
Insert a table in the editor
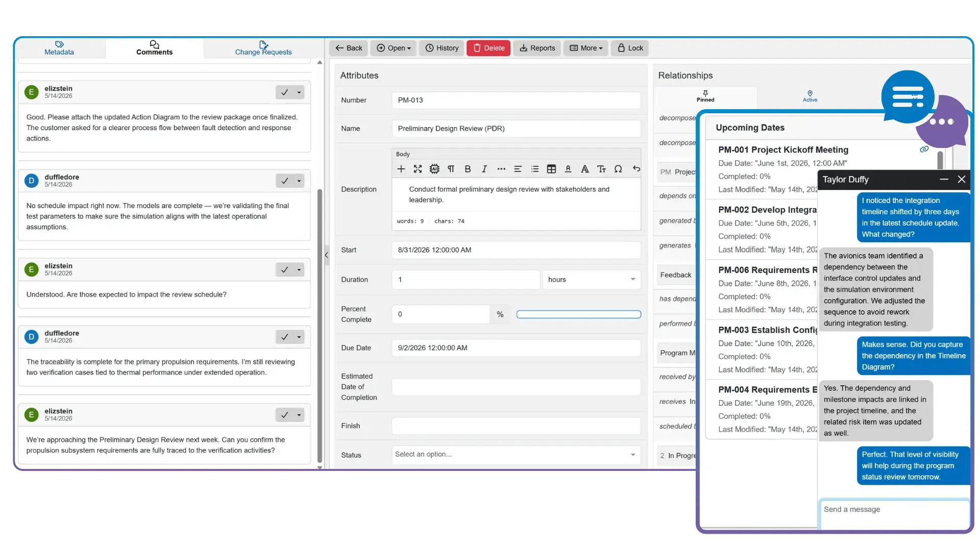tap(551, 169)
